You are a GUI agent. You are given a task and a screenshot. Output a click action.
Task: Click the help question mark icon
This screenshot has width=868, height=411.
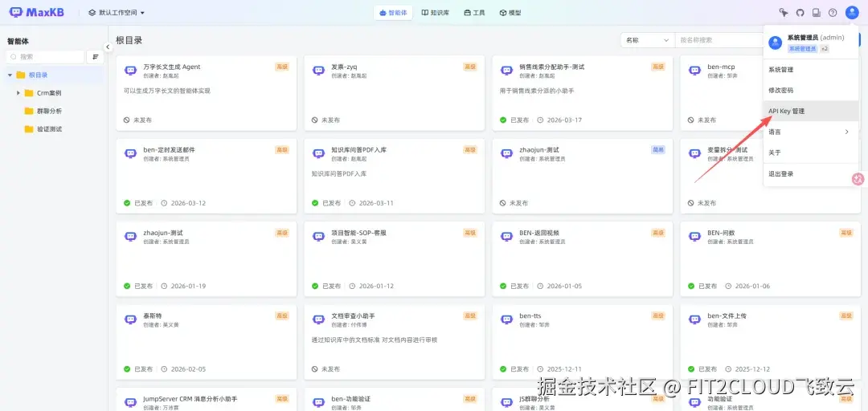(x=833, y=13)
